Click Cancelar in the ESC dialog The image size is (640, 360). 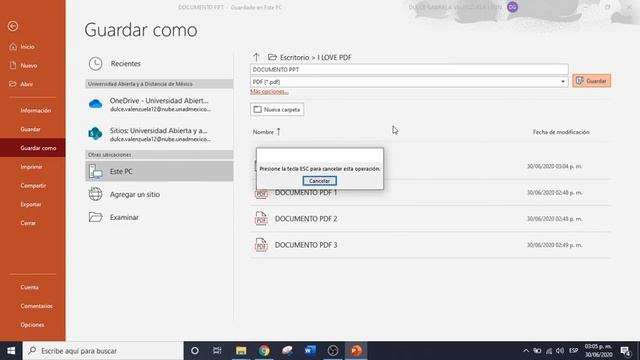pyautogui.click(x=320, y=181)
